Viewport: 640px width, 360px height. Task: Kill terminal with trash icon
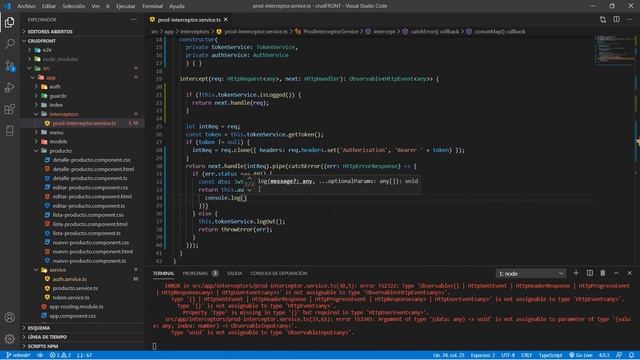pos(603,273)
